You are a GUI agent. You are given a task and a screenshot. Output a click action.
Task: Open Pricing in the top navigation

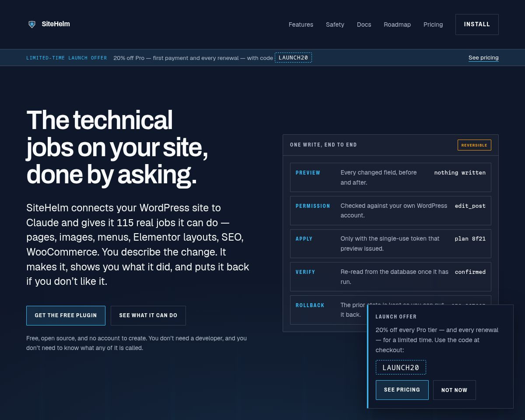433,24
